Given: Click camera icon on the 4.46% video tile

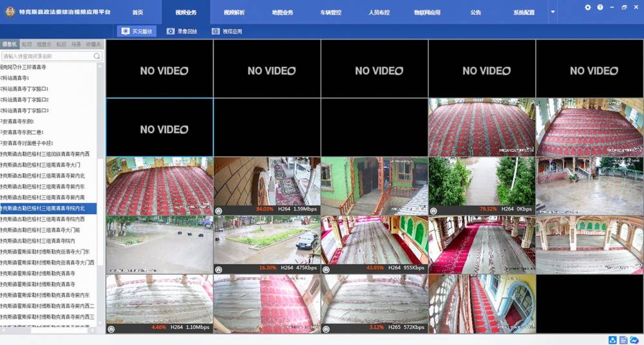Looking at the screenshot, I should (x=111, y=329).
